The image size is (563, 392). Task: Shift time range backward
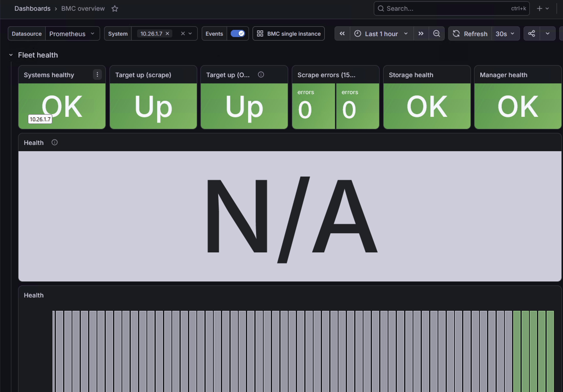click(342, 34)
